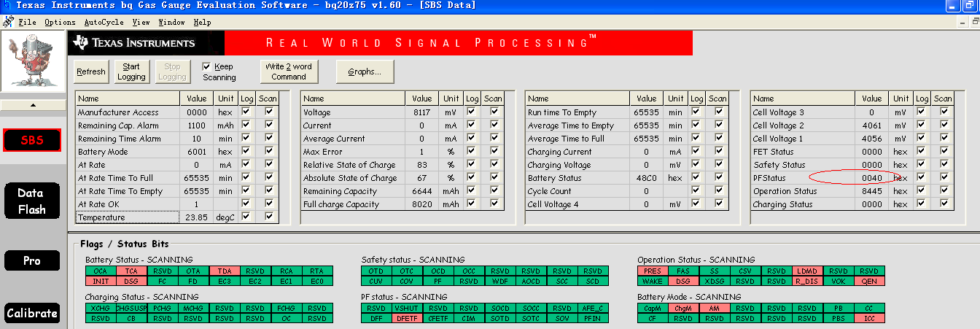The image size is (980, 329).
Task: Toggle Log checkbox for Manufacturer Access
Action: click(246, 112)
